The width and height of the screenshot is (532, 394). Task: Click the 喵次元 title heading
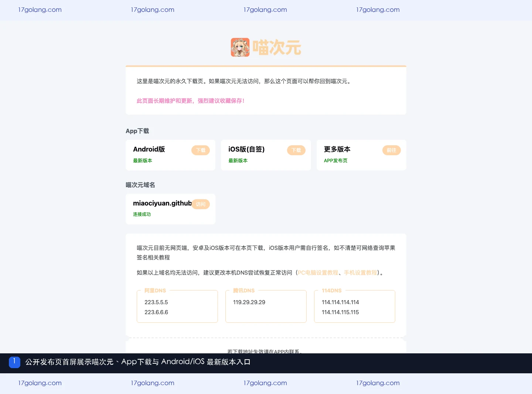[277, 48]
